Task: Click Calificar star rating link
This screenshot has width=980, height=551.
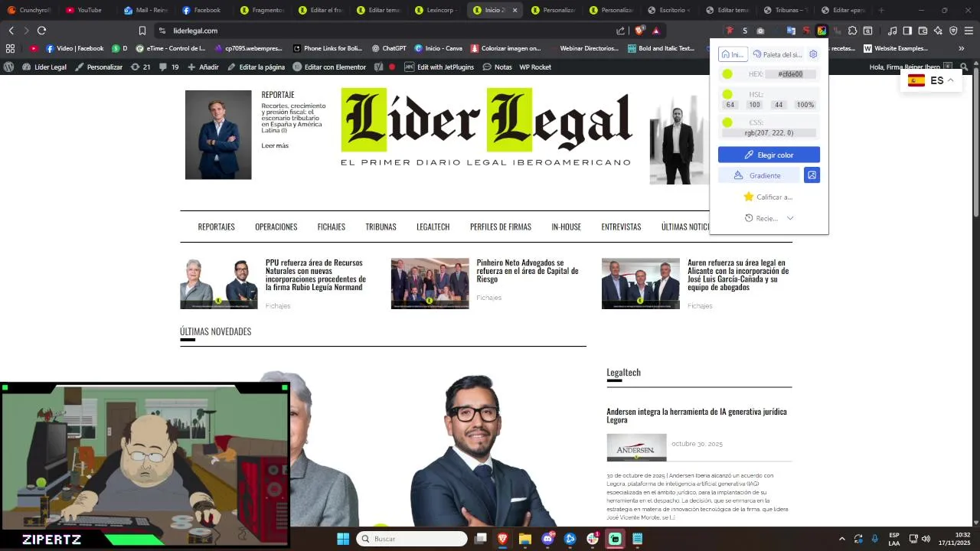Action: click(768, 197)
